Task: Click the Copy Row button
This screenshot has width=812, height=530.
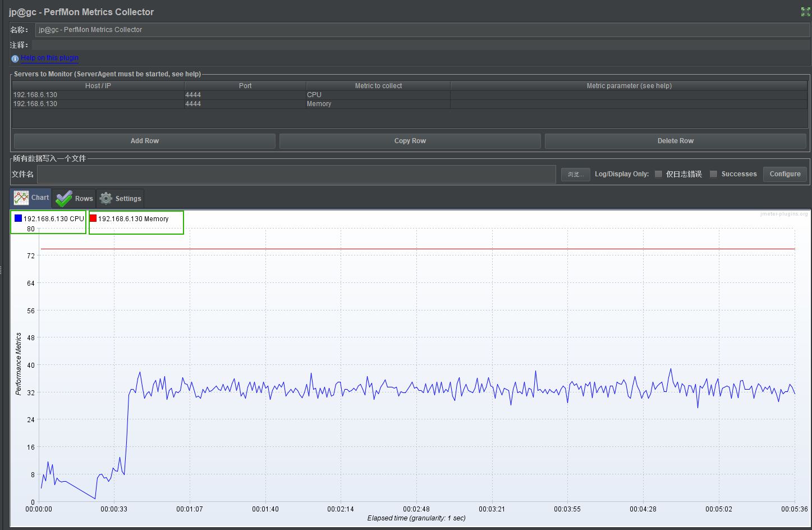Action: (410, 141)
